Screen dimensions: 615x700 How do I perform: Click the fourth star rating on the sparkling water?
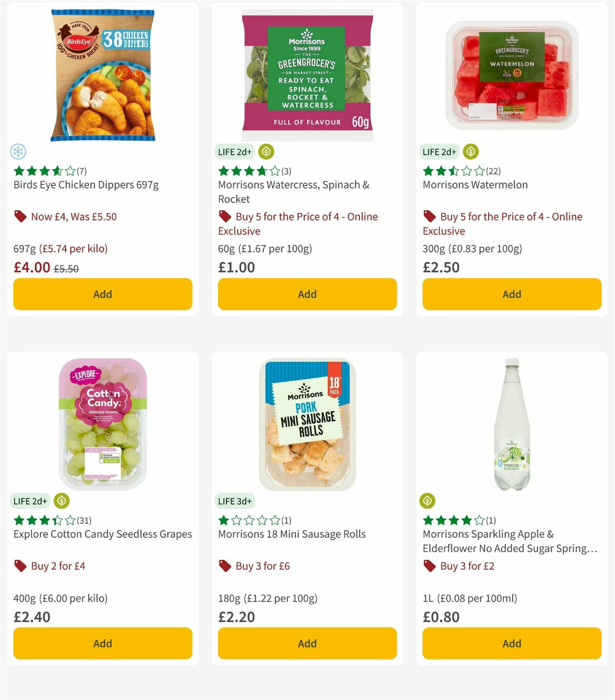pos(467,520)
